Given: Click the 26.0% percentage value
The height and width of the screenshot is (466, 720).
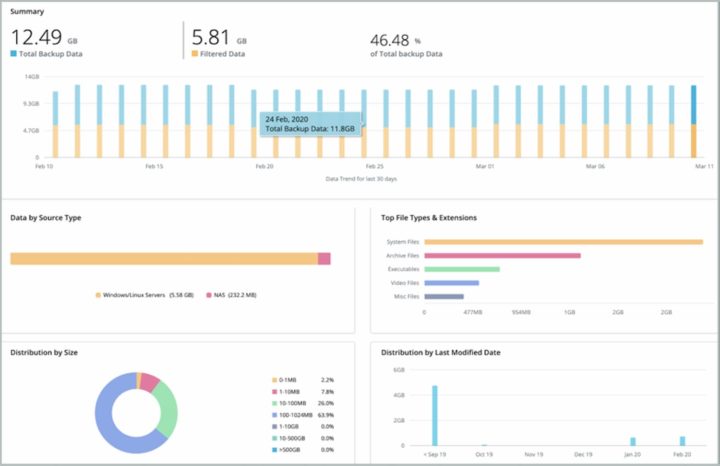Looking at the screenshot, I should 326,403.
